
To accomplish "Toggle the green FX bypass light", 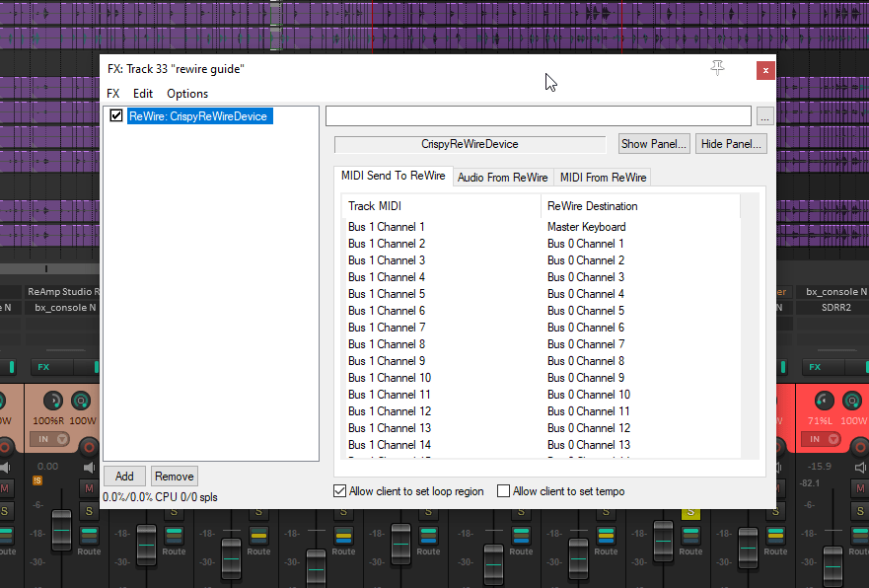I will [96, 367].
